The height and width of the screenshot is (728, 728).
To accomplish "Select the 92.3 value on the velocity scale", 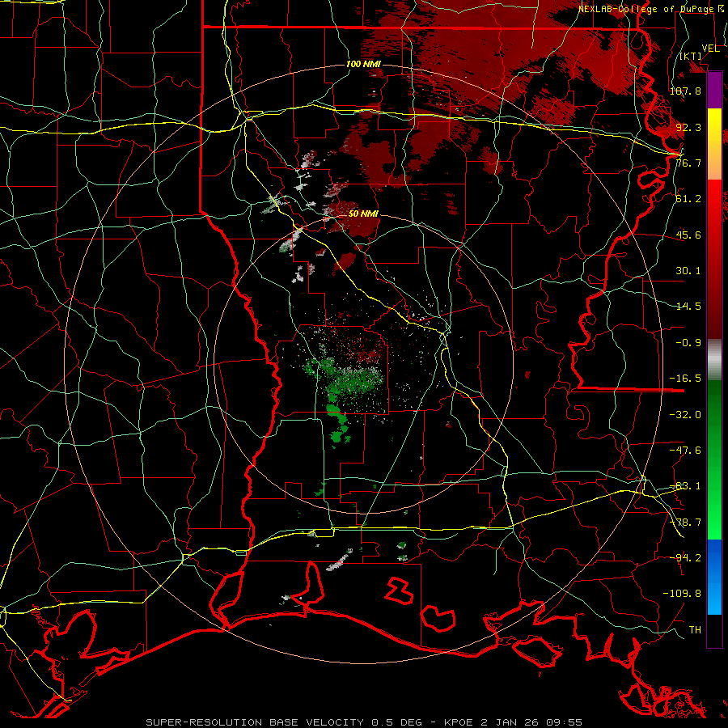I will tap(688, 127).
